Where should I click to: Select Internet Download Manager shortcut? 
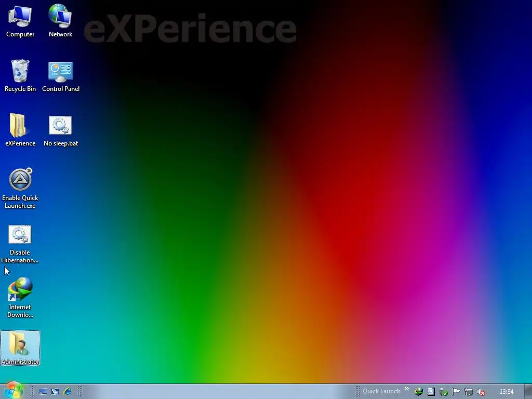point(20,298)
